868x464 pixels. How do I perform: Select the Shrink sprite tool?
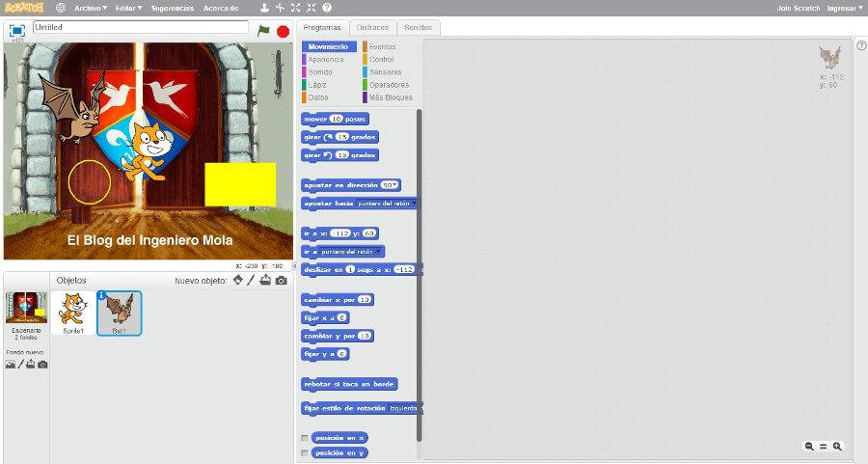pos(312,8)
